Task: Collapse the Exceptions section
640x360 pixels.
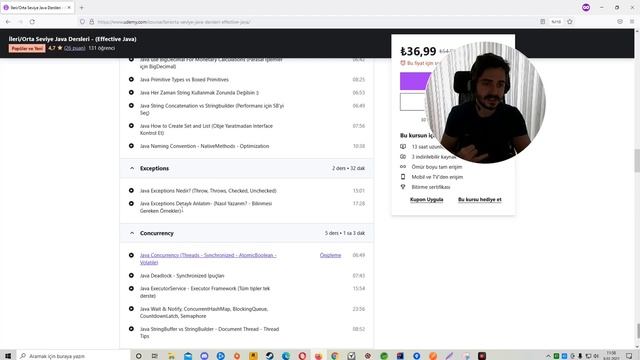Action: coord(132,168)
